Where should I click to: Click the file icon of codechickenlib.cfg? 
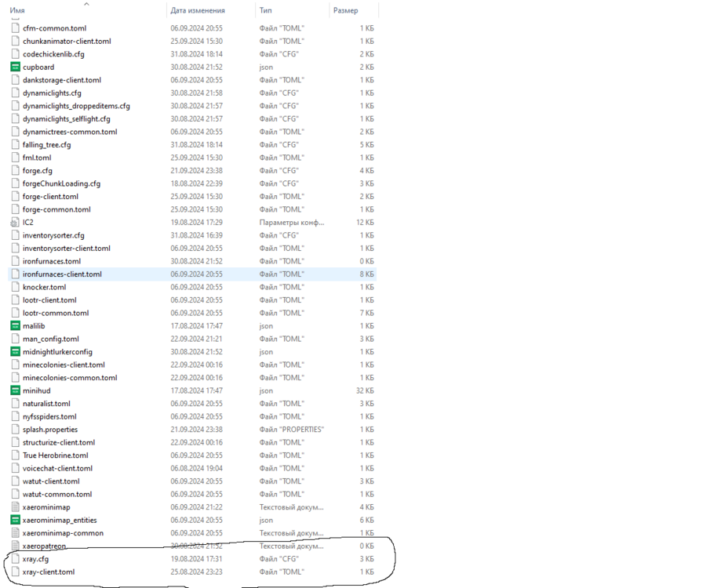tap(16, 54)
